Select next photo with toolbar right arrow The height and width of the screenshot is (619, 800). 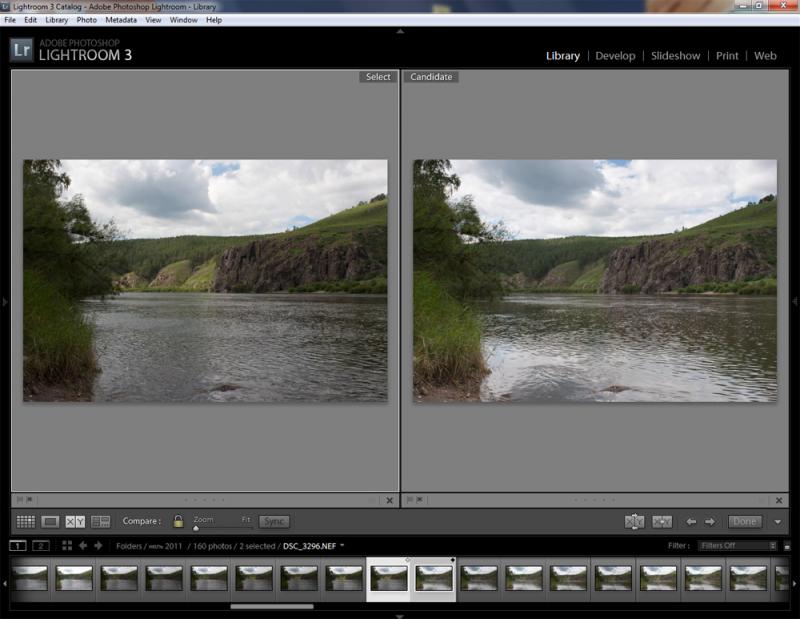[x=710, y=522]
